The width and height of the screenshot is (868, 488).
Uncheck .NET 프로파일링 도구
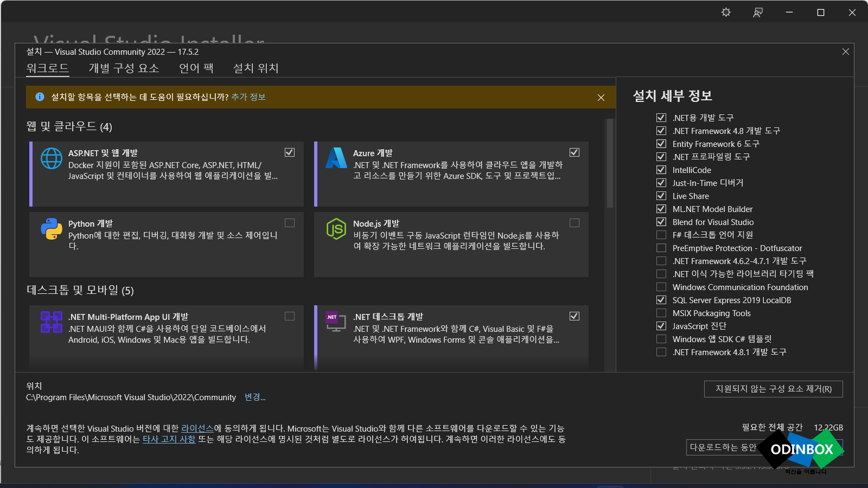click(661, 157)
